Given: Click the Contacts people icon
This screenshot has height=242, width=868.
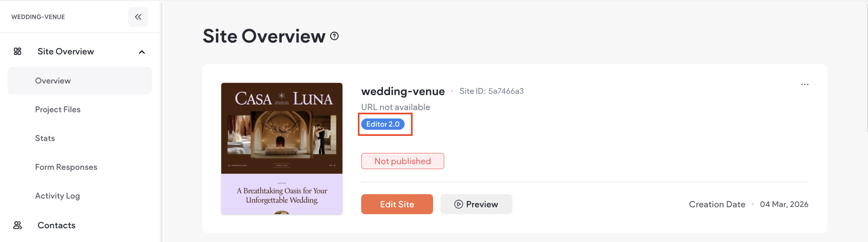Looking at the screenshot, I should tap(17, 225).
